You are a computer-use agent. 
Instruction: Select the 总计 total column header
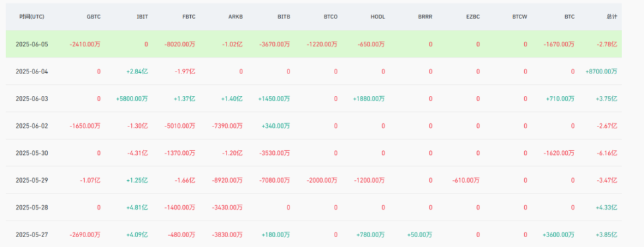[x=612, y=17]
